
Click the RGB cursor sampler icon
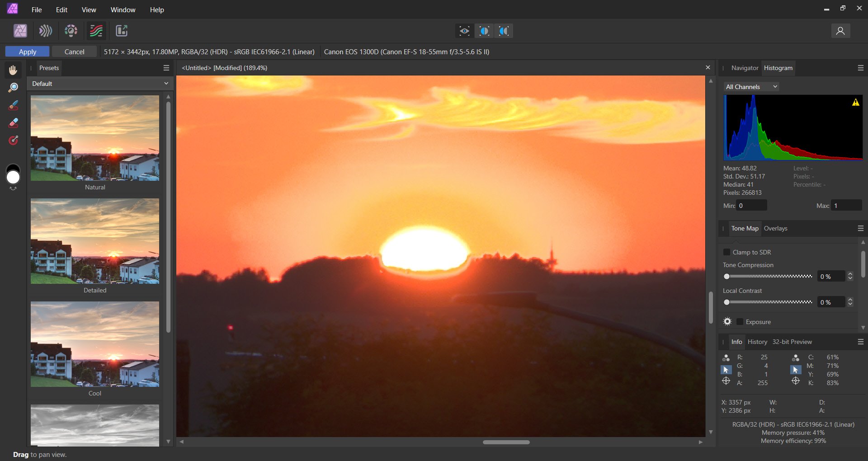[x=726, y=370]
